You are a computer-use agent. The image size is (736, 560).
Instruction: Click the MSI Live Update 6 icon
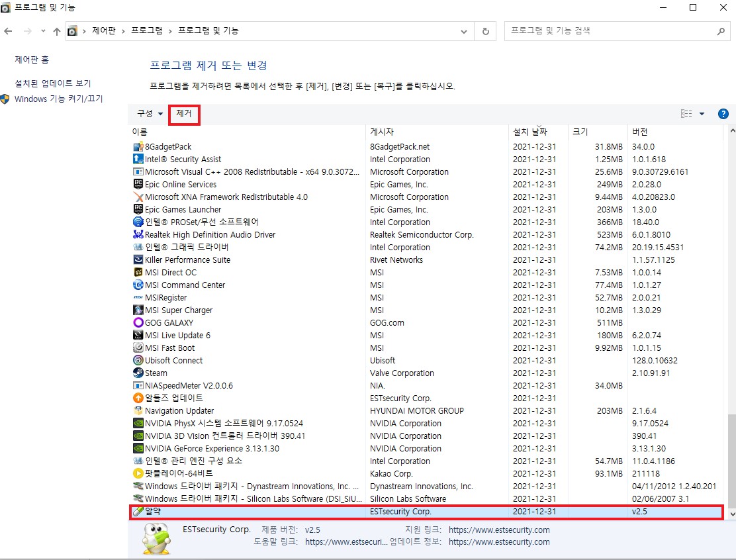click(138, 335)
